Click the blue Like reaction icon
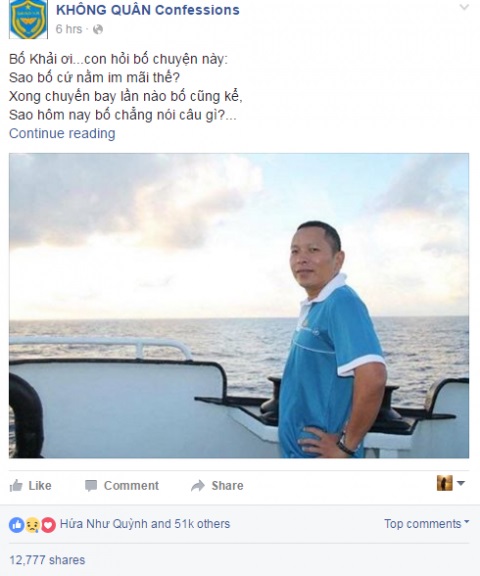The image size is (480, 576). pos(17,525)
